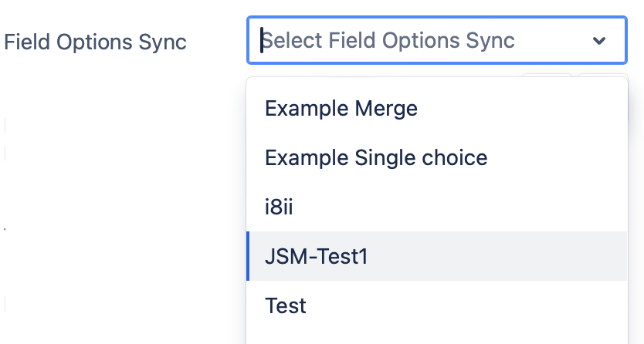Click the first entry in the options list
The width and height of the screenshot is (644, 344).
tap(341, 109)
